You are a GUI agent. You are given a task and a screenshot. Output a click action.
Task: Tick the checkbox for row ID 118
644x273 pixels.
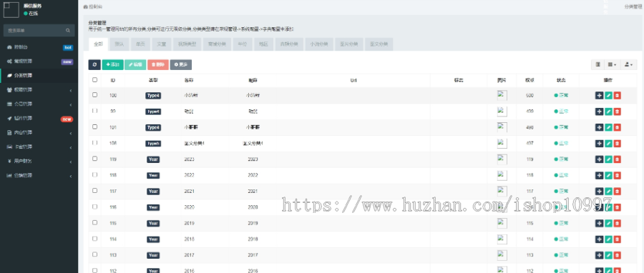tap(95, 174)
